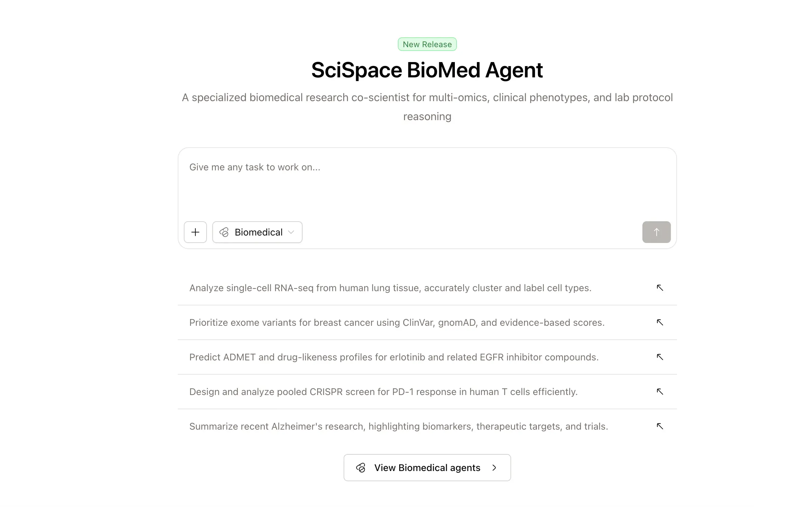Click the New Release badge
The image size is (812, 507).
[x=427, y=44]
